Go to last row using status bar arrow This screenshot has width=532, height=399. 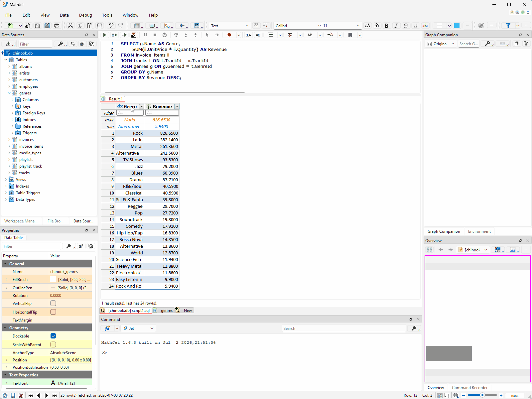pyautogui.click(x=55, y=395)
